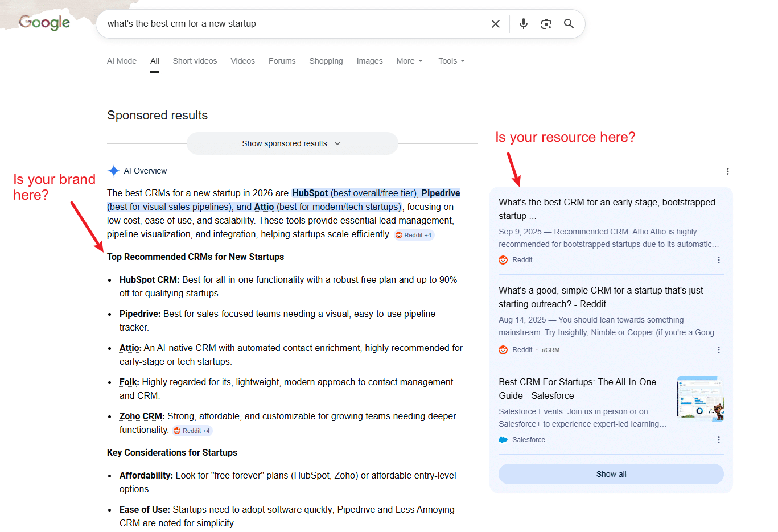Viewport: 778px width, 532px height.
Task: Click 'Salesforce Events' result snippet
Action: pos(582,418)
